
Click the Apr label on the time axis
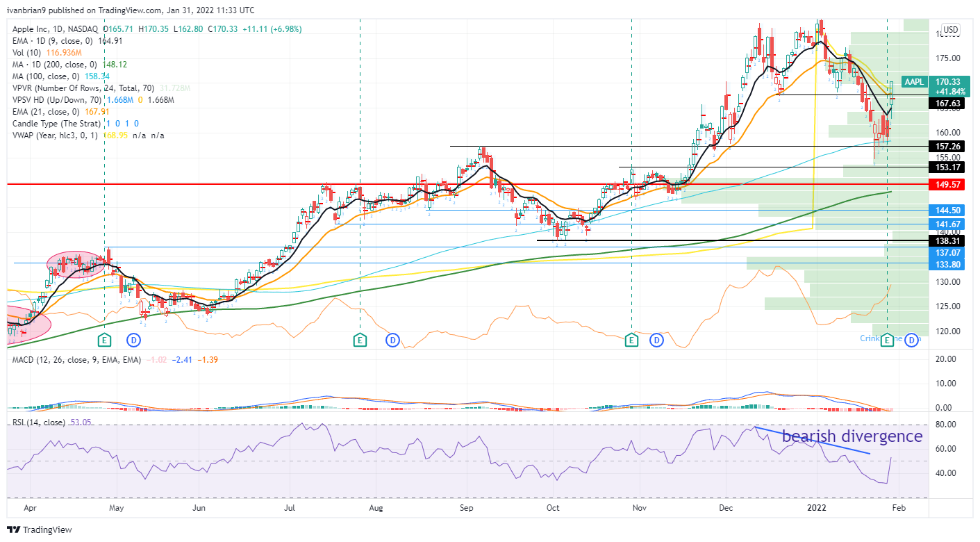31,509
